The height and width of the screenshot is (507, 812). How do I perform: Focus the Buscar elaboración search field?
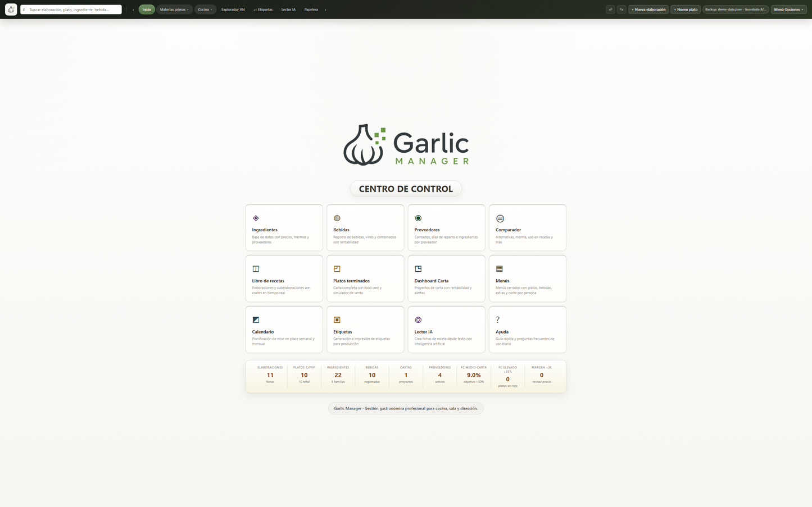pyautogui.click(x=71, y=10)
